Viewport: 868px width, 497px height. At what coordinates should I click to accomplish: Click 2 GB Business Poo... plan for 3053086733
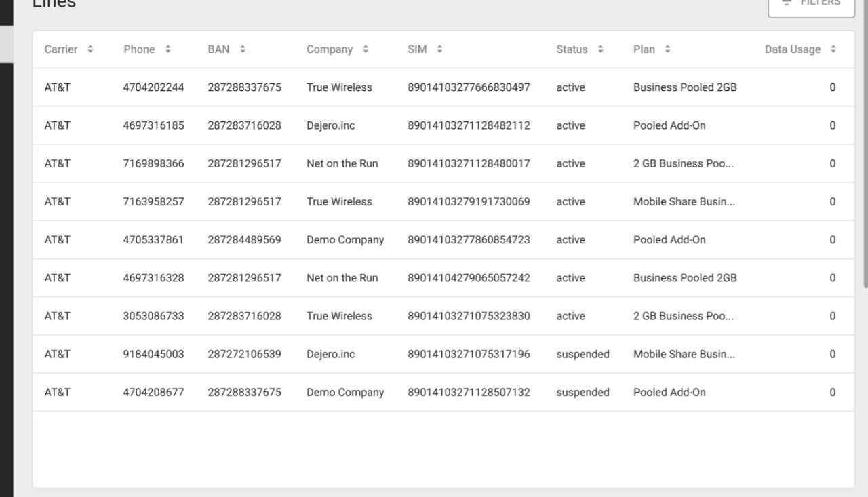click(683, 316)
